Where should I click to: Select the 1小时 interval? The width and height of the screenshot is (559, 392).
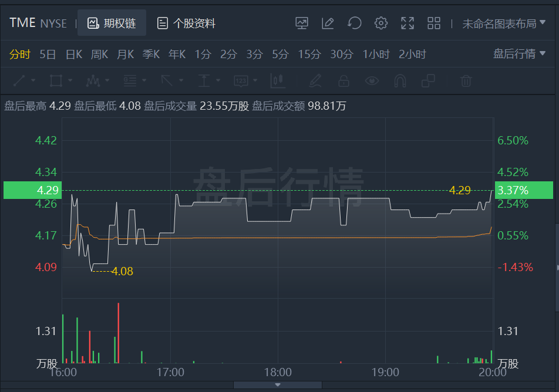point(376,54)
